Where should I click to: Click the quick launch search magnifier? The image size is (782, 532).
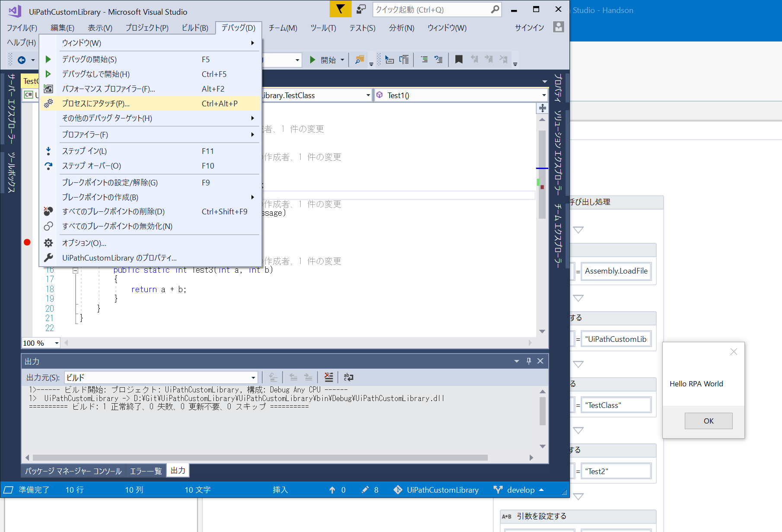point(495,9)
